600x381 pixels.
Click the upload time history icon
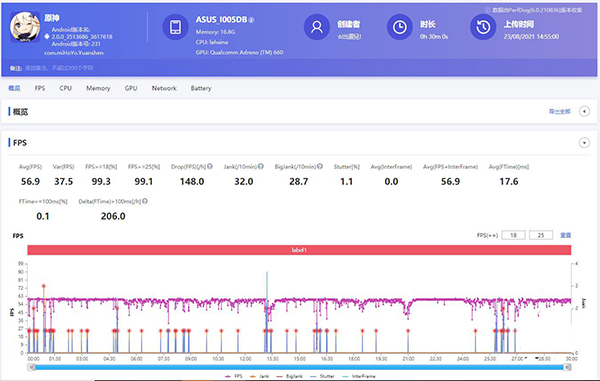[x=483, y=27]
